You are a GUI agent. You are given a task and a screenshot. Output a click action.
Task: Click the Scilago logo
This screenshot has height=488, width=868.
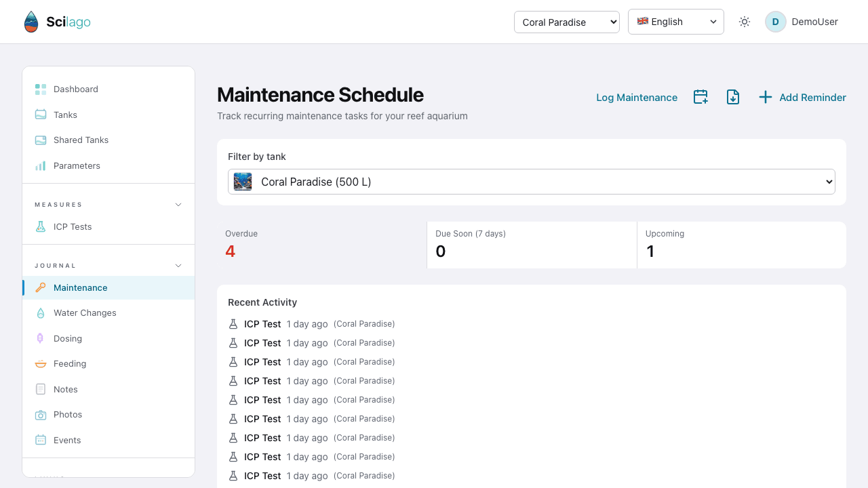pyautogui.click(x=57, y=22)
